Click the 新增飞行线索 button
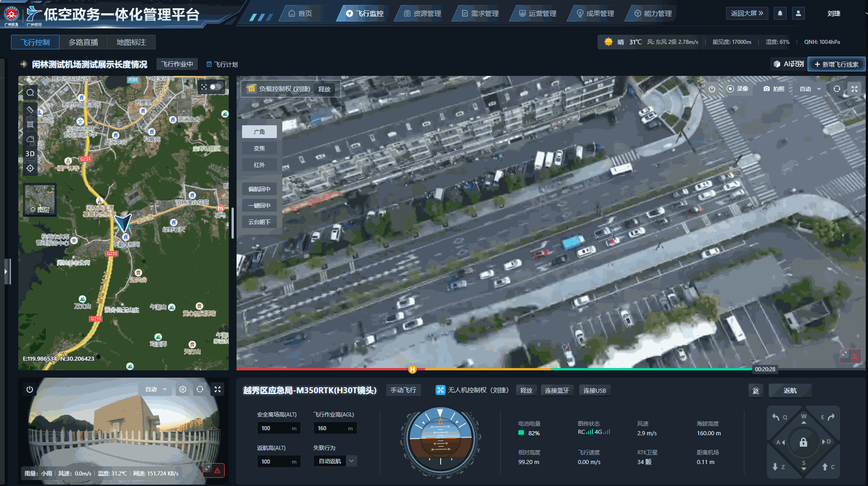 [836, 64]
